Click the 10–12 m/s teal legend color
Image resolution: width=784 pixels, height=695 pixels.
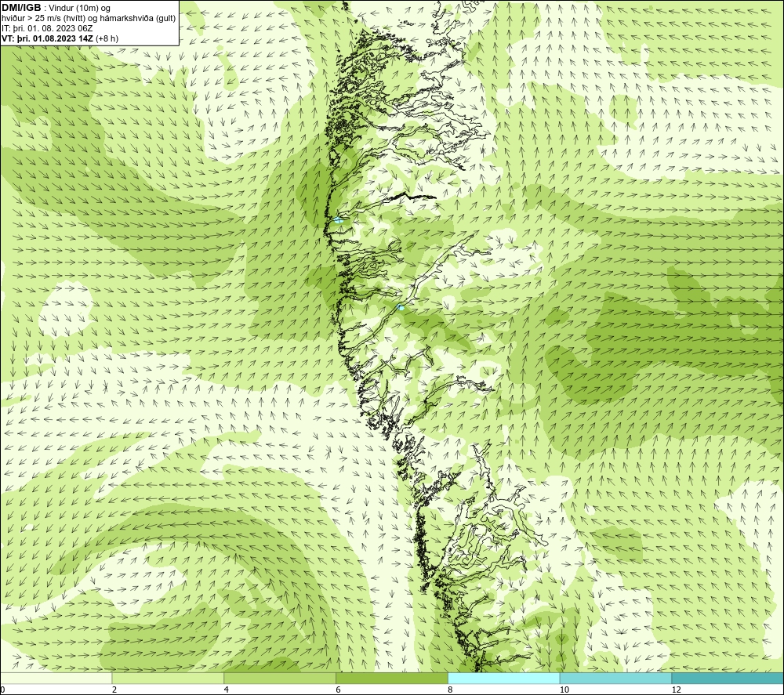click(x=616, y=678)
